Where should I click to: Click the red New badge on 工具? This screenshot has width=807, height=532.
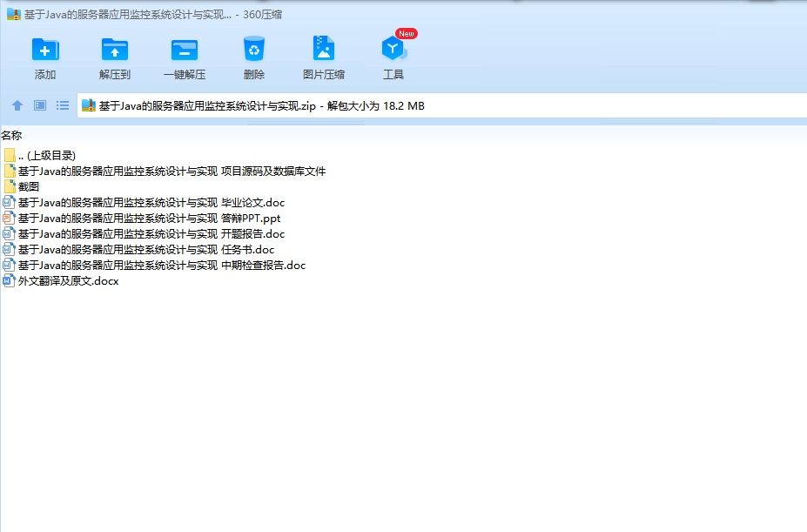pos(406,33)
